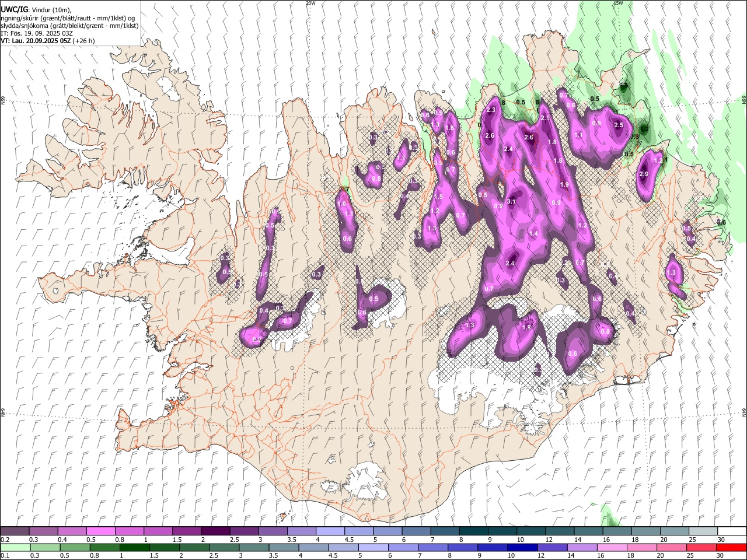
Task: Click the bold 'UWC/IG' title text
Action: [x=14, y=9]
